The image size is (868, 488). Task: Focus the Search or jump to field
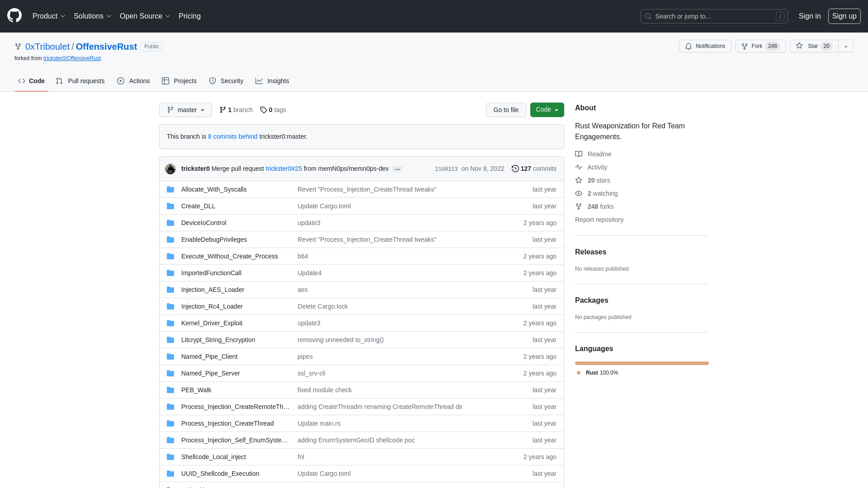714,16
